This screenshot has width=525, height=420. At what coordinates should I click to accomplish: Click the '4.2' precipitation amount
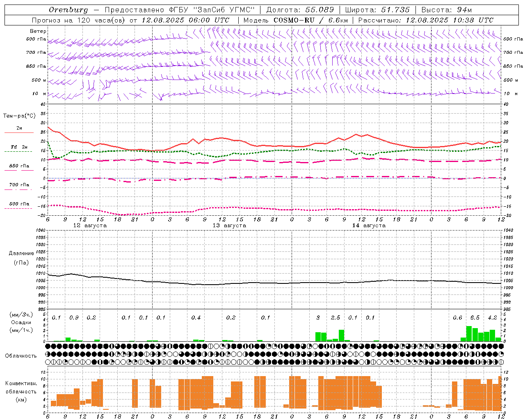493,318
